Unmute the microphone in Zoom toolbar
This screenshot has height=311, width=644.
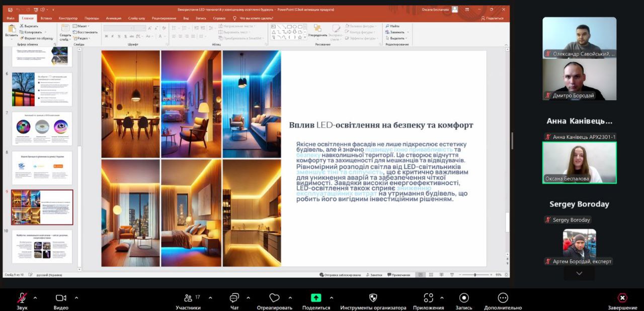(22, 298)
